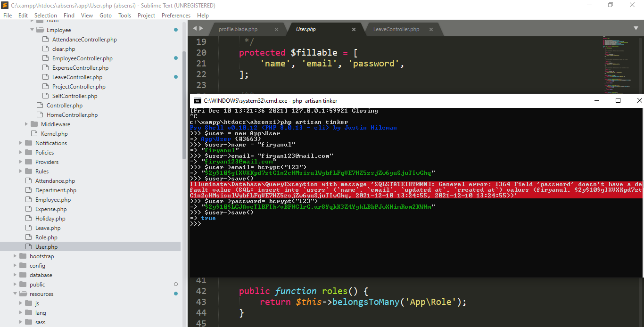Open Expense.php in sidebar
The image size is (644, 327).
point(51,209)
